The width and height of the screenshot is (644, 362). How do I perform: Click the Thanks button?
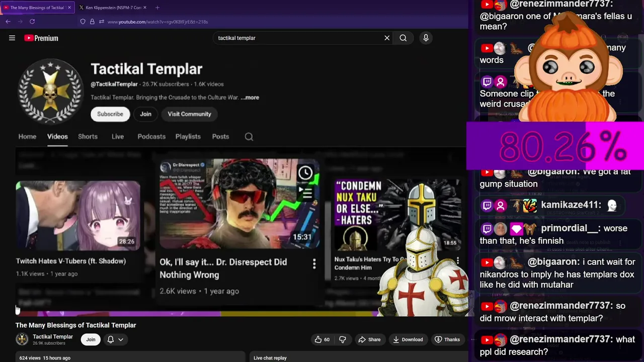[x=447, y=339]
